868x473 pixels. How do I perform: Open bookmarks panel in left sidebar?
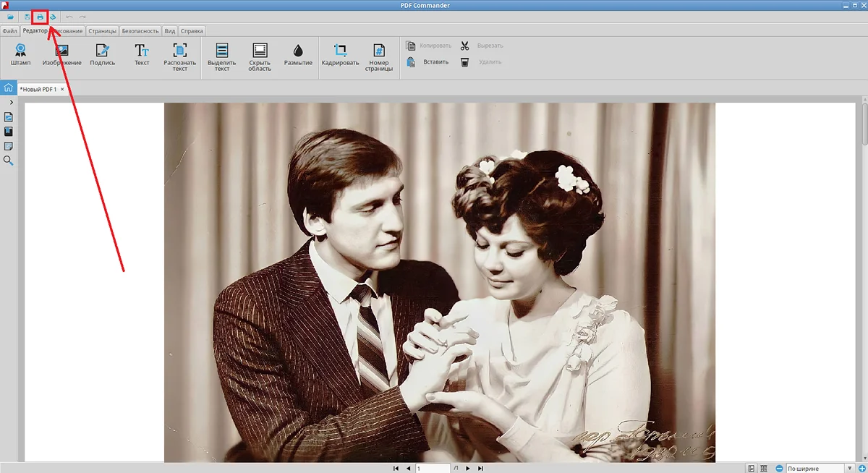pos(9,132)
